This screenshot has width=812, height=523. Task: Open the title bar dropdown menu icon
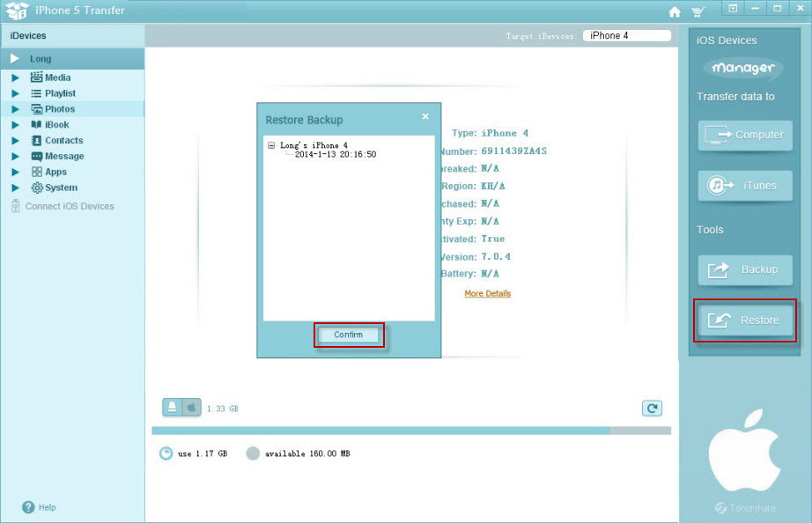(x=733, y=8)
